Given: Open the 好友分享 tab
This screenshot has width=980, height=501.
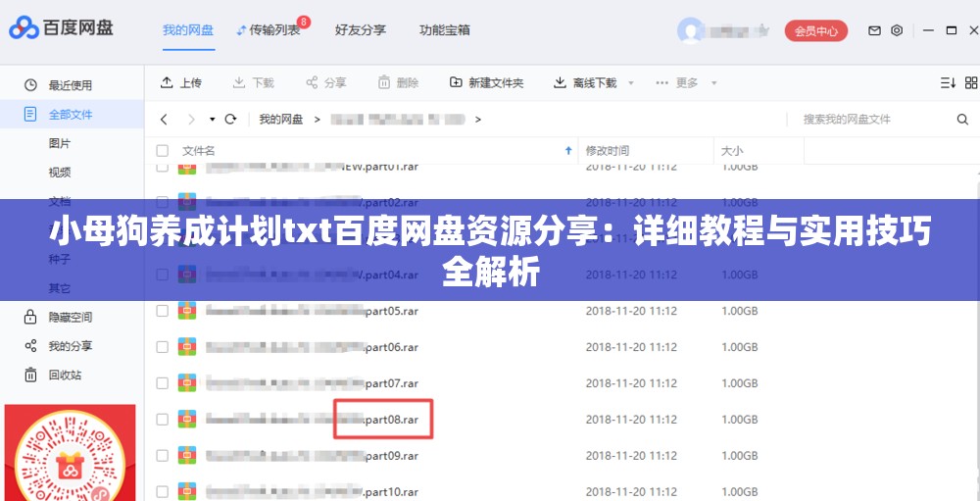Looking at the screenshot, I should 360,30.
